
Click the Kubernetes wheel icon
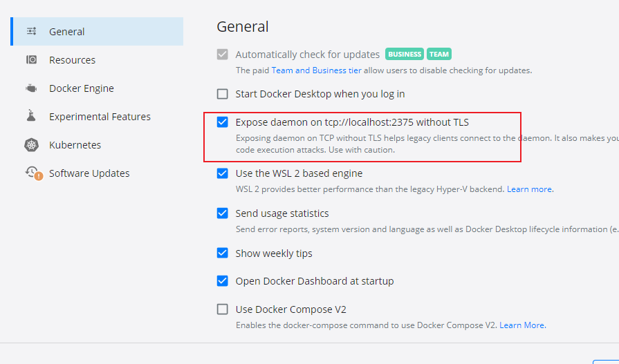click(32, 145)
